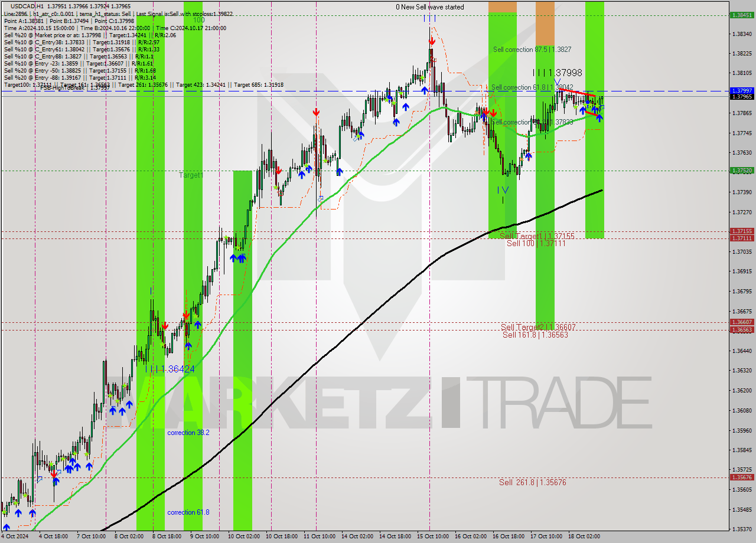The image size is (756, 543).
Task: Click the 'Sell Target1 | 1.37155' label
Action: point(537,236)
